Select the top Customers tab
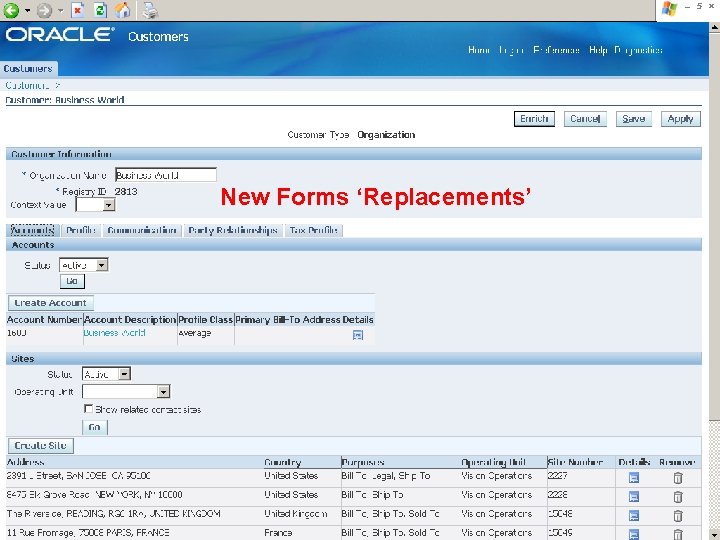 tap(28, 68)
